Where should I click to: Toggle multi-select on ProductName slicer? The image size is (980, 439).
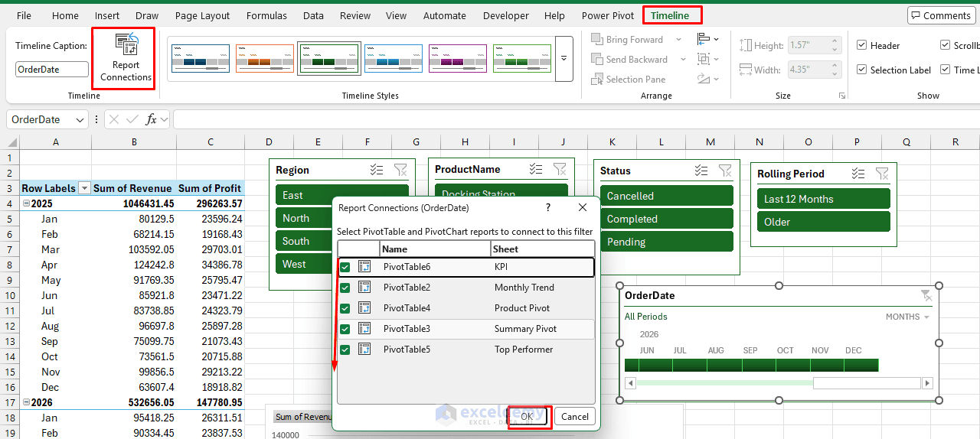(x=536, y=169)
